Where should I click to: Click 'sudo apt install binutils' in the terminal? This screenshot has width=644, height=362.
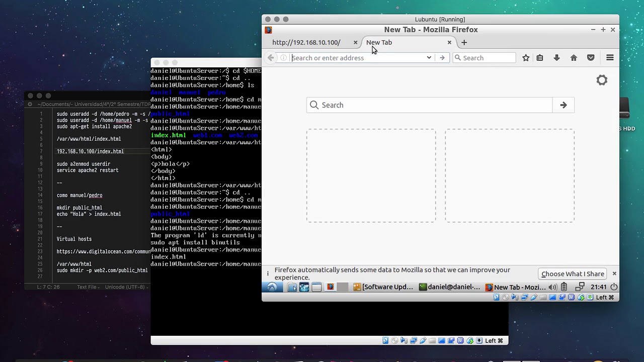tap(195, 242)
